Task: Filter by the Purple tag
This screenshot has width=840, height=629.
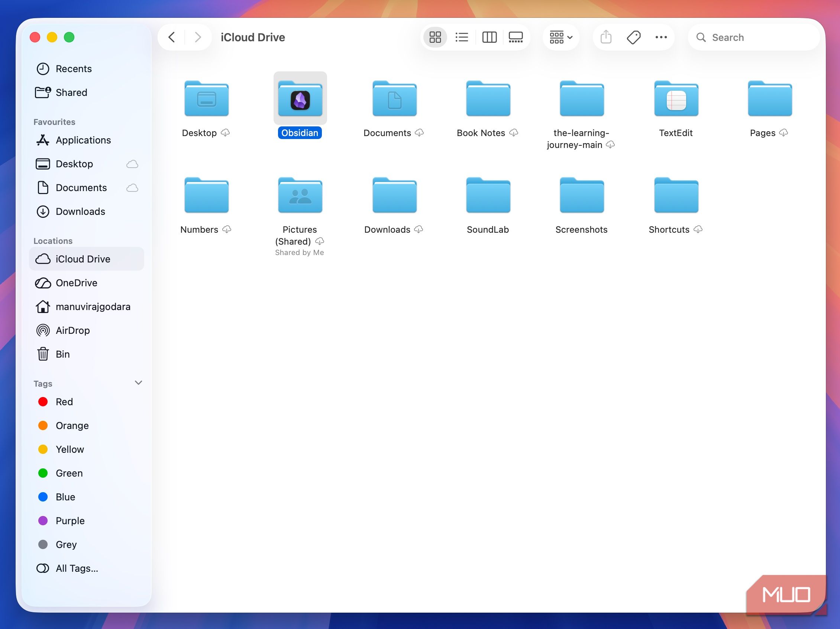Action: (87, 521)
